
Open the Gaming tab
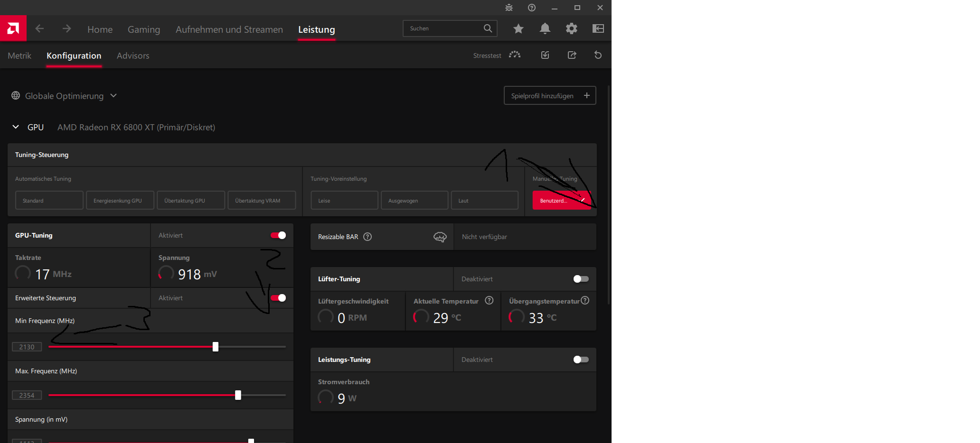[x=144, y=29]
